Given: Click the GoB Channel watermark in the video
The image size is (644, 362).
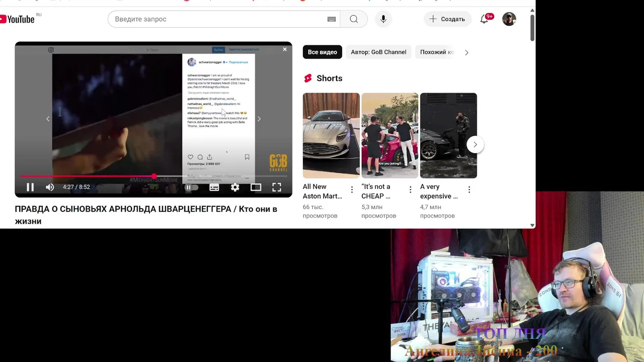Looking at the screenshot, I should pyautogui.click(x=278, y=162).
